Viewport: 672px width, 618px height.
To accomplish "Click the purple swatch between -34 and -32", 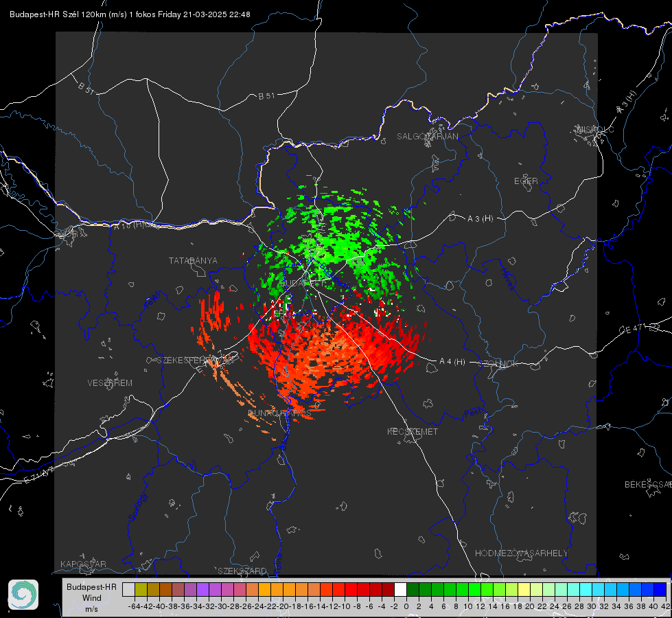I will 202,589.
